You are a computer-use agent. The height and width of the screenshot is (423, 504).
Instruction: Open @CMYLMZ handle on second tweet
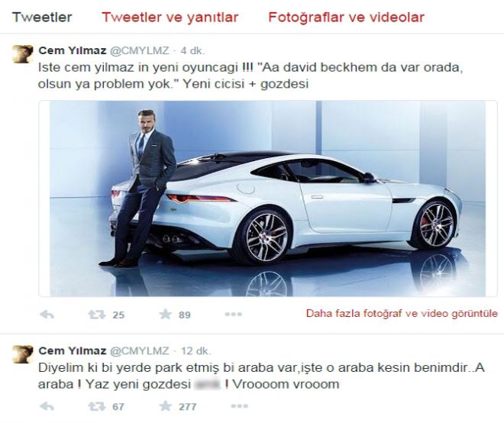point(140,350)
